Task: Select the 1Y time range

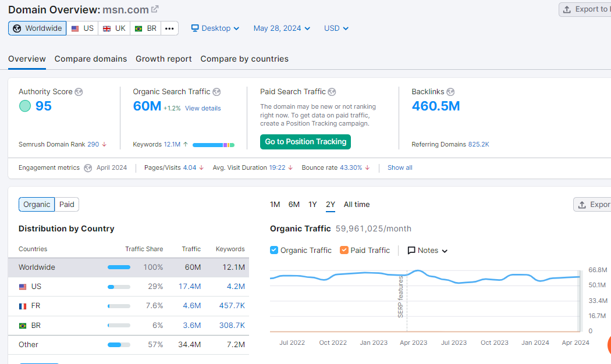Action: 312,205
